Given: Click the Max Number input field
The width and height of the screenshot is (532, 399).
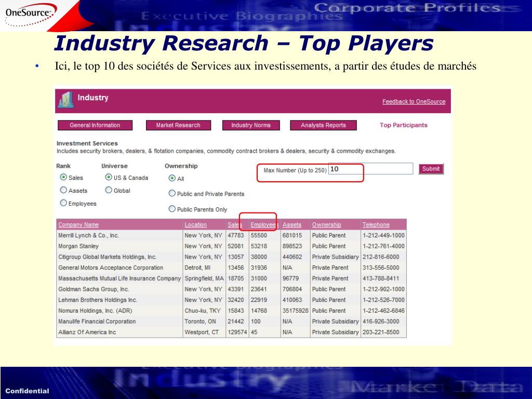Looking at the screenshot, I should point(370,169).
